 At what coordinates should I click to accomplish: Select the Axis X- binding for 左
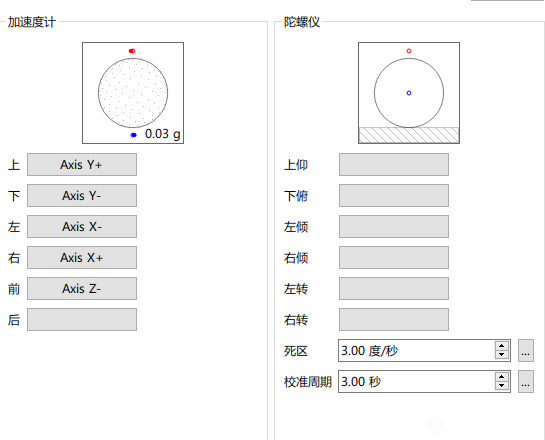82,226
